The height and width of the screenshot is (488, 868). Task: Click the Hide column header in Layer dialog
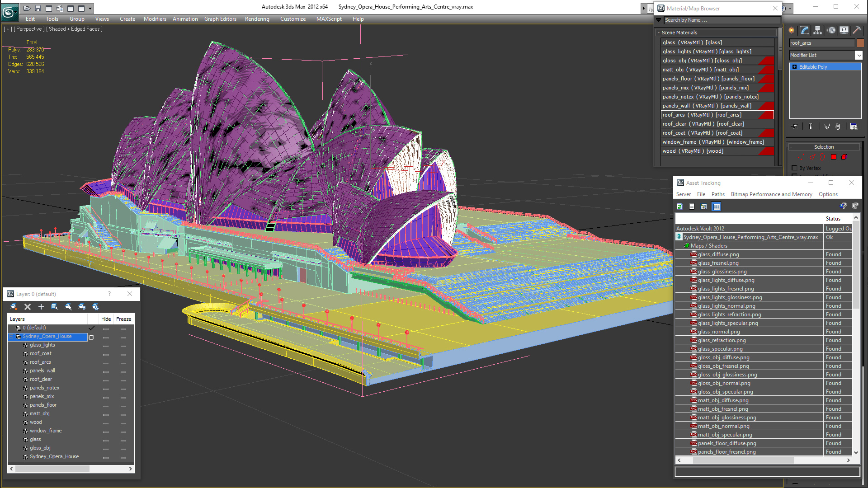[x=106, y=319]
